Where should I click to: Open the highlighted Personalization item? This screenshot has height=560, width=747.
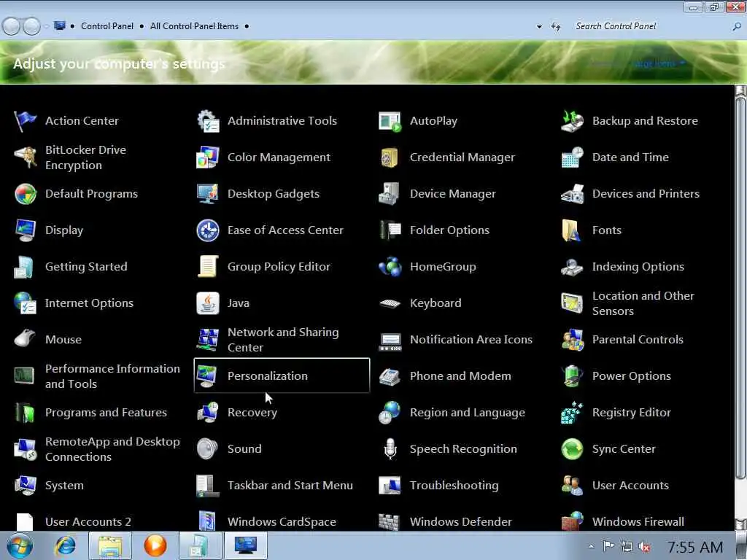(282, 376)
